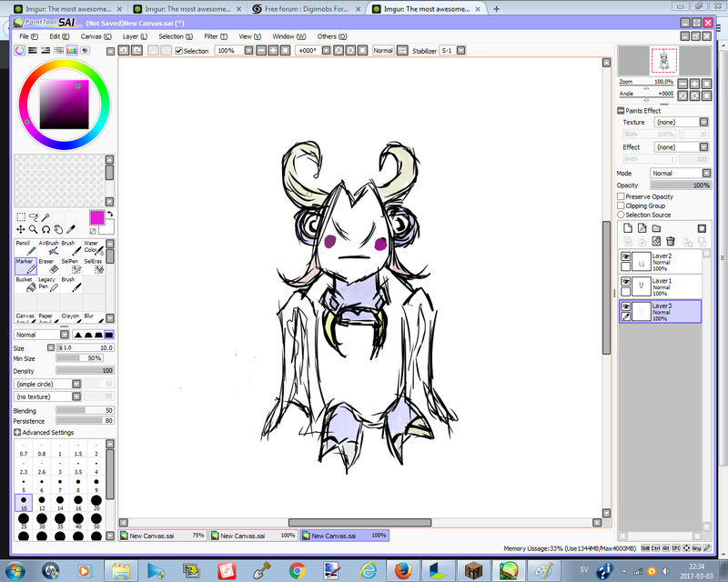728x582 pixels.
Task: Open the Stabilizer S-1 dropdown
Action: pyautogui.click(x=461, y=50)
